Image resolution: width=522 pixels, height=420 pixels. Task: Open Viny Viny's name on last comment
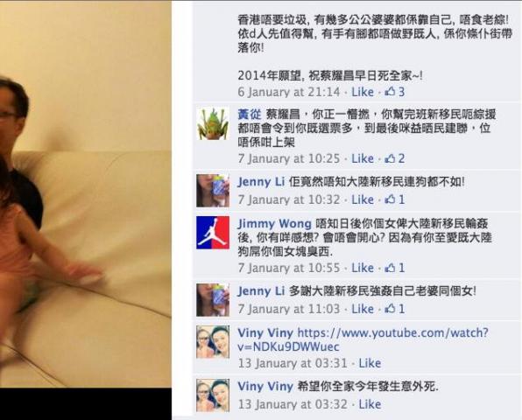[x=265, y=386]
